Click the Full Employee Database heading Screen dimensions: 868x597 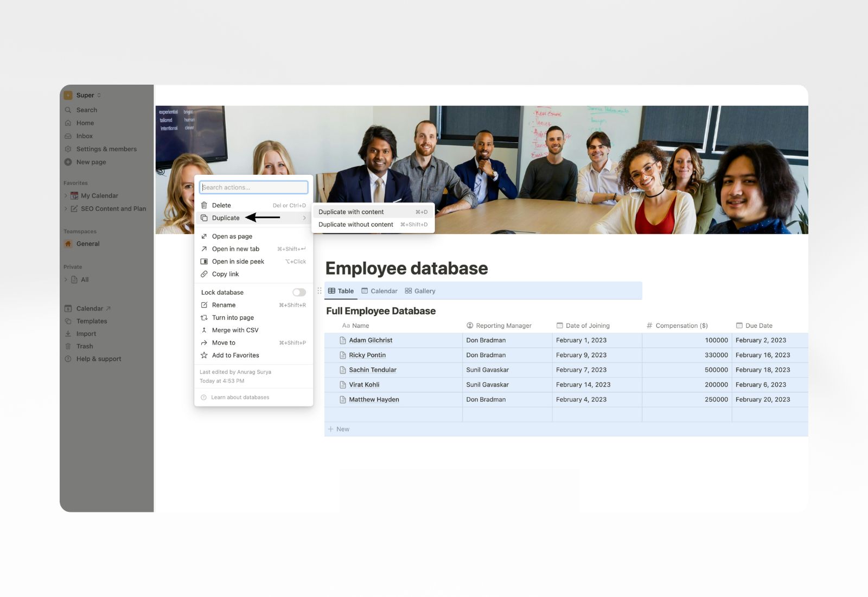(381, 311)
